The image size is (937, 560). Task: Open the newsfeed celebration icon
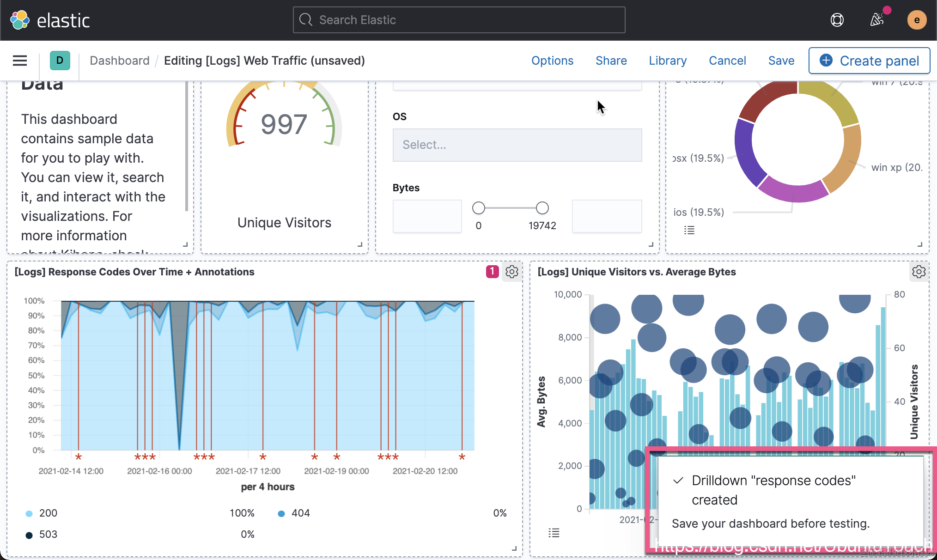coord(876,20)
